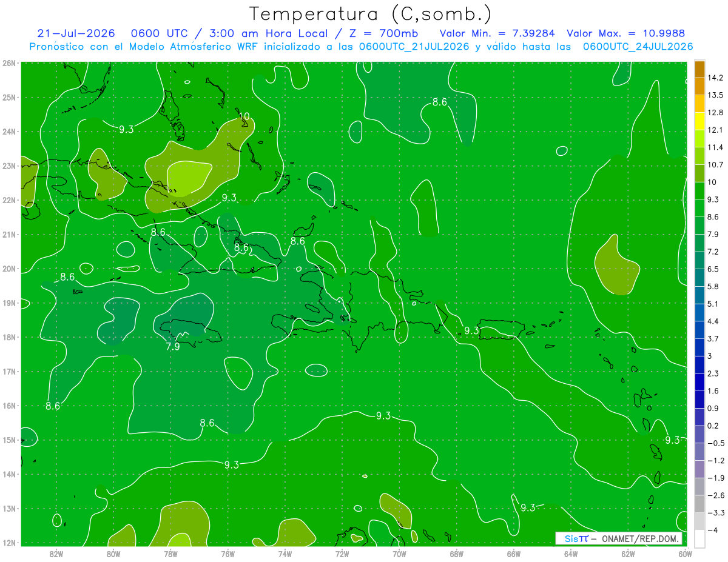
Task: Click the '10.7' colorbar label
Action: [715, 164]
